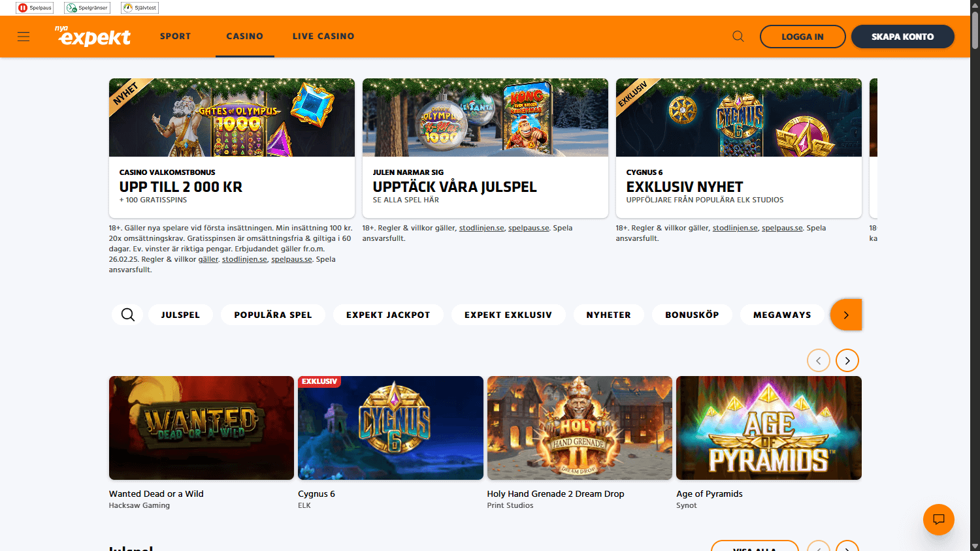Switch to the LIVE CASINO tab
Screen dimensions: 980x551
click(323, 36)
